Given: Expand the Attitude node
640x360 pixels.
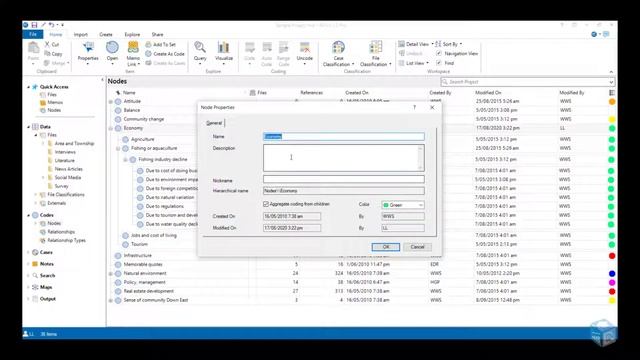Looking at the screenshot, I should 111,102.
